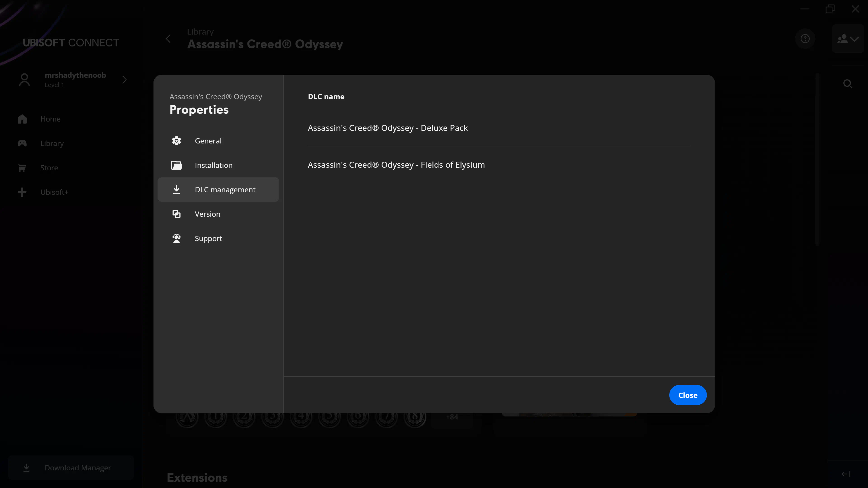The height and width of the screenshot is (488, 868).
Task: Click the Version overlapping-squares icon
Action: [x=176, y=214]
